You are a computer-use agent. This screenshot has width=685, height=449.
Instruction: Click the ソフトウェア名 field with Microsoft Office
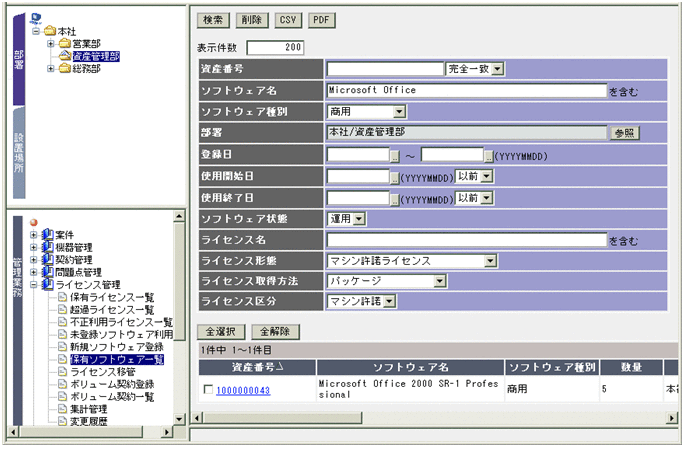click(x=467, y=90)
